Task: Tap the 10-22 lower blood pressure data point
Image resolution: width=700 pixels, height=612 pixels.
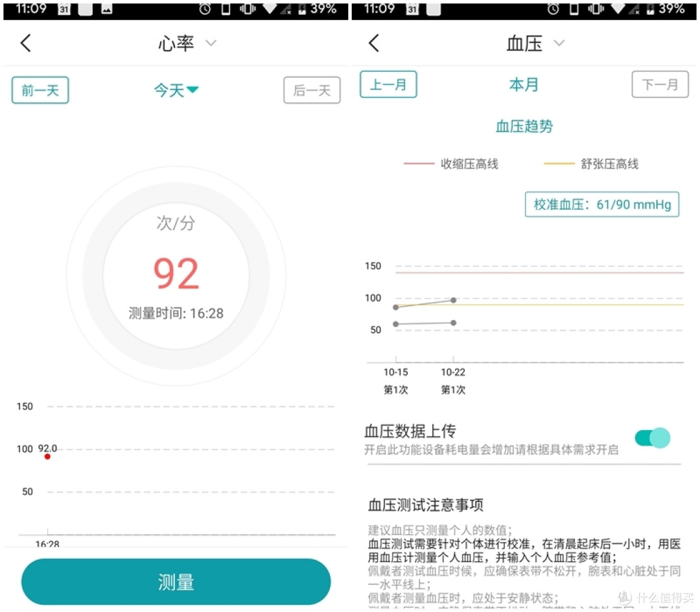Action: (x=453, y=323)
